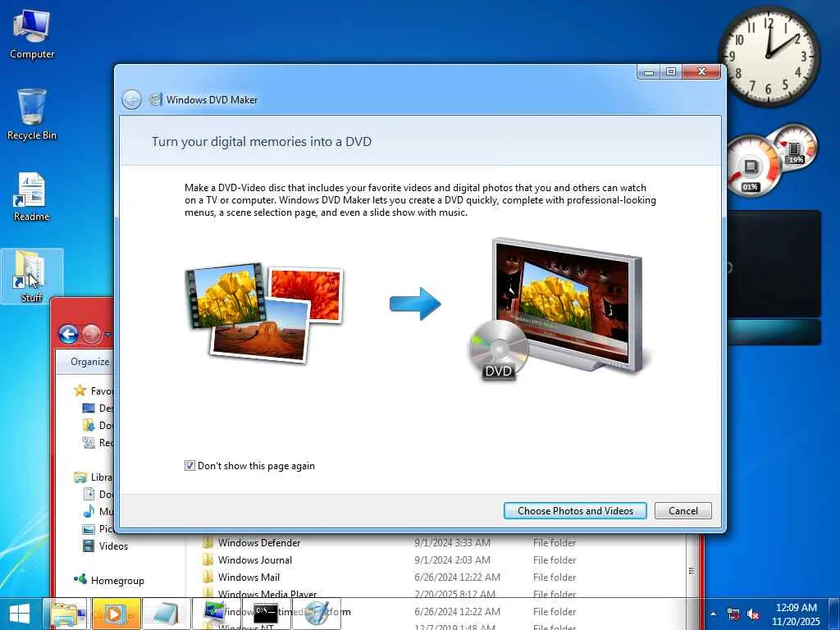Open Notepad from the taskbar
The image size is (840, 630).
[166, 614]
